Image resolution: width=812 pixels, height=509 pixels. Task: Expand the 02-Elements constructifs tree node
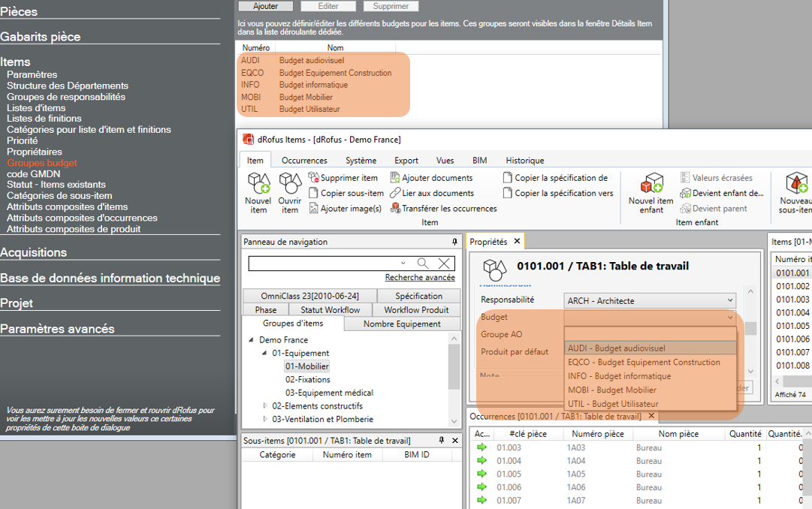pyautogui.click(x=264, y=406)
